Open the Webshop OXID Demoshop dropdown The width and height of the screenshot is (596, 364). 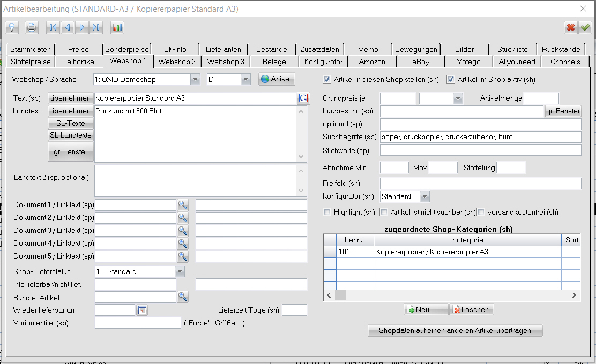click(195, 80)
